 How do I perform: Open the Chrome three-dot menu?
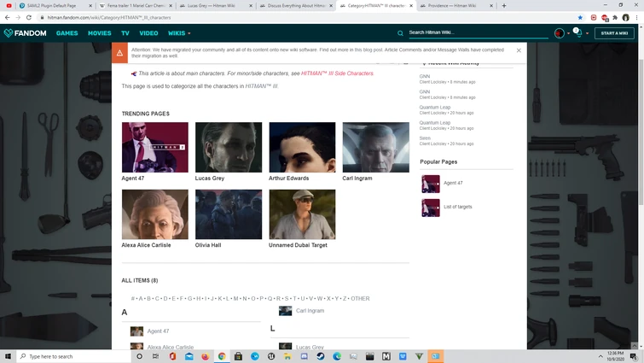click(x=636, y=18)
